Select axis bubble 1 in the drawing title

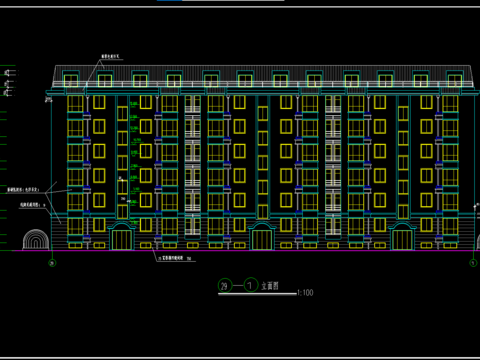click(x=251, y=285)
